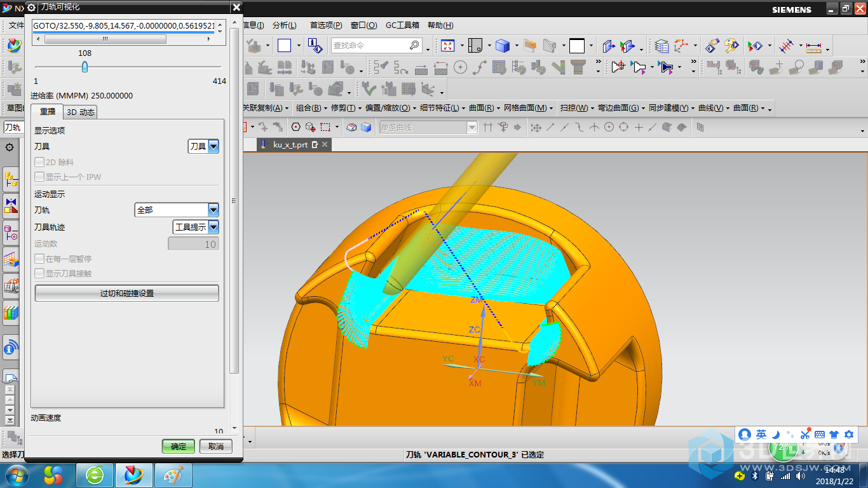Close the ku_x_t.prt tab

(324, 145)
